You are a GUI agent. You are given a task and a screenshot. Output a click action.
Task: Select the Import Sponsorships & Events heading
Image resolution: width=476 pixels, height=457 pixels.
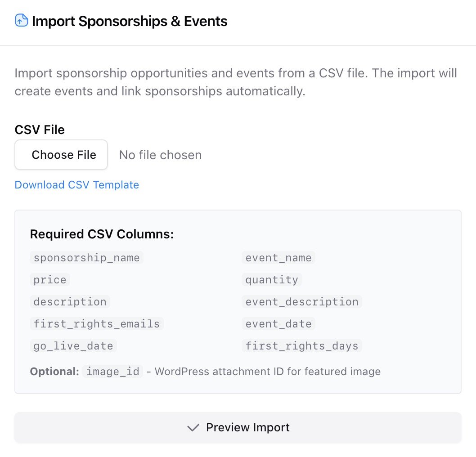click(x=129, y=21)
